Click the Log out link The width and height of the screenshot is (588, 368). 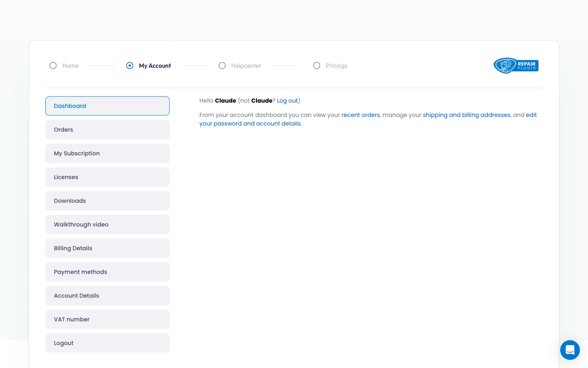tap(287, 101)
